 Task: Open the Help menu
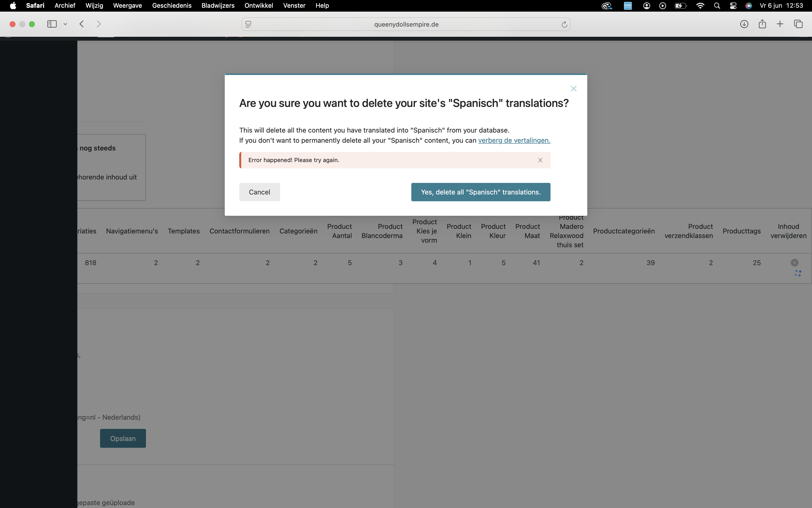pyautogui.click(x=322, y=6)
